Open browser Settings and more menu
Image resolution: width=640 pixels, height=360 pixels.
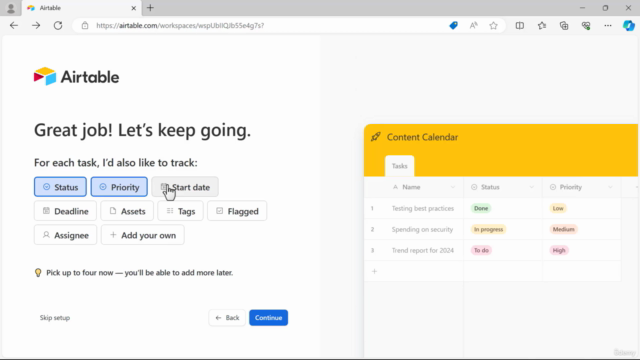[x=608, y=25]
